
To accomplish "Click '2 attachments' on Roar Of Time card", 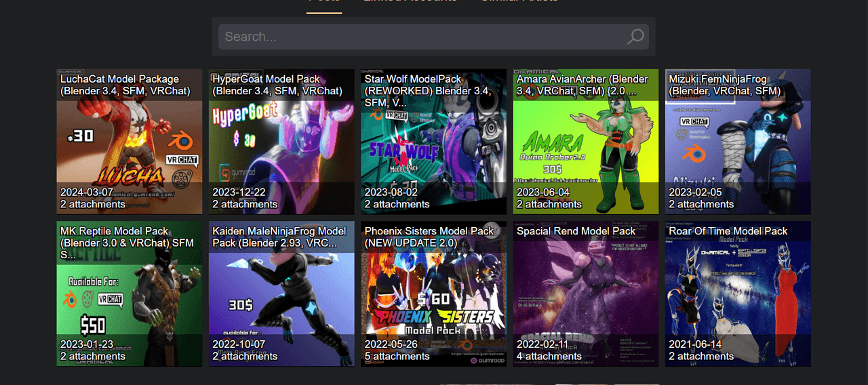I will pyautogui.click(x=701, y=357).
